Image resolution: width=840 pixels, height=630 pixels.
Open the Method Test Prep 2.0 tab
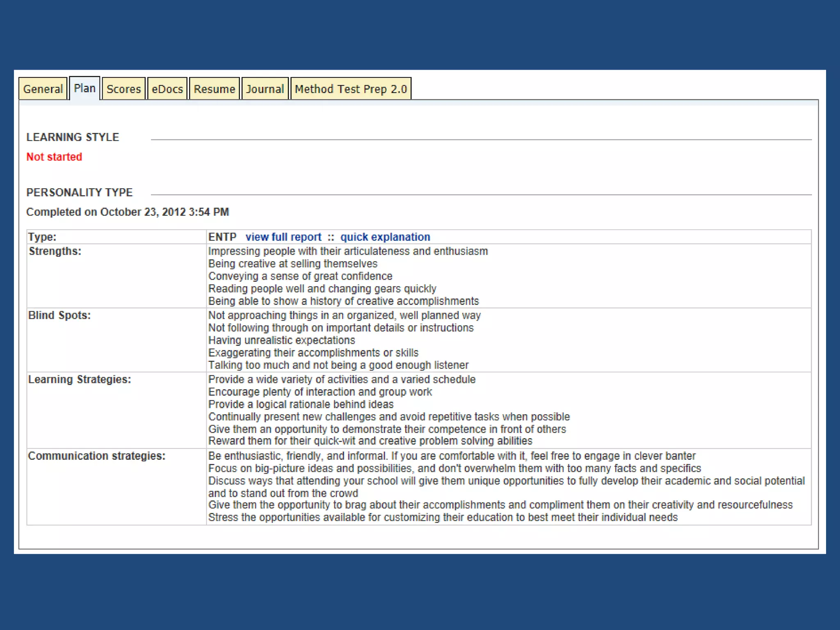tap(351, 89)
